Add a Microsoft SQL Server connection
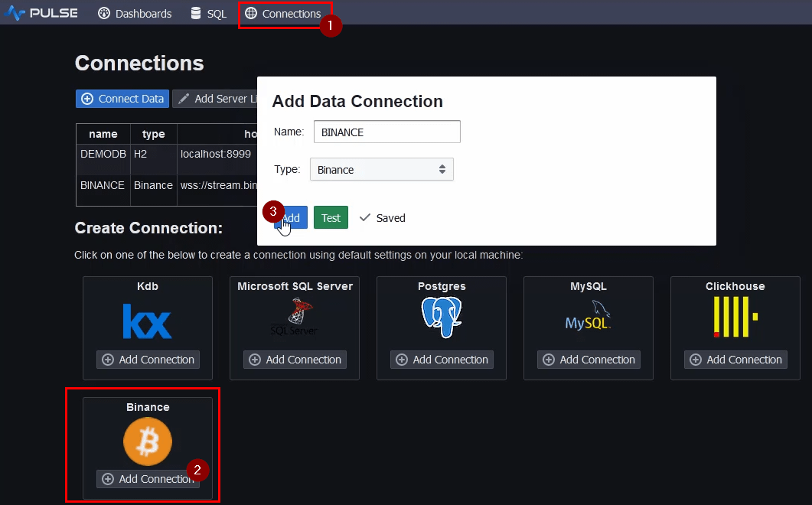812x505 pixels. 295,360
